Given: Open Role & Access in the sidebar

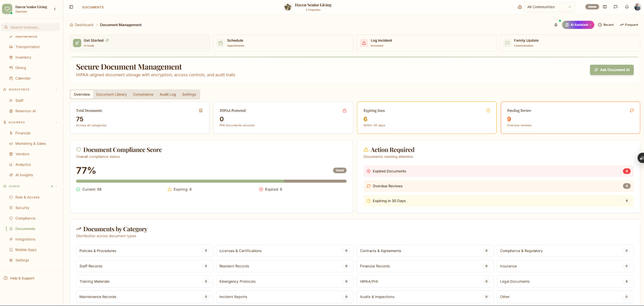Looking at the screenshot, I should 27,197.
